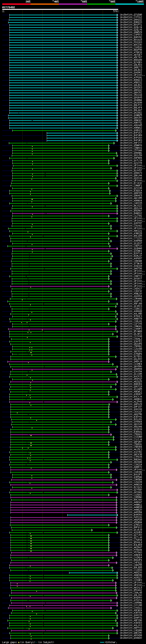Image resolution: width=146 pixels, height=644 pixels.
Task: Click the '=100char.' scale legend
Action: tap(111, 642)
